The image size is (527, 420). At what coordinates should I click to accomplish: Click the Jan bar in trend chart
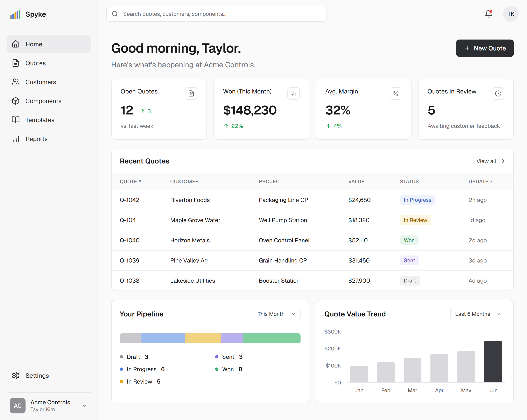coord(359,374)
